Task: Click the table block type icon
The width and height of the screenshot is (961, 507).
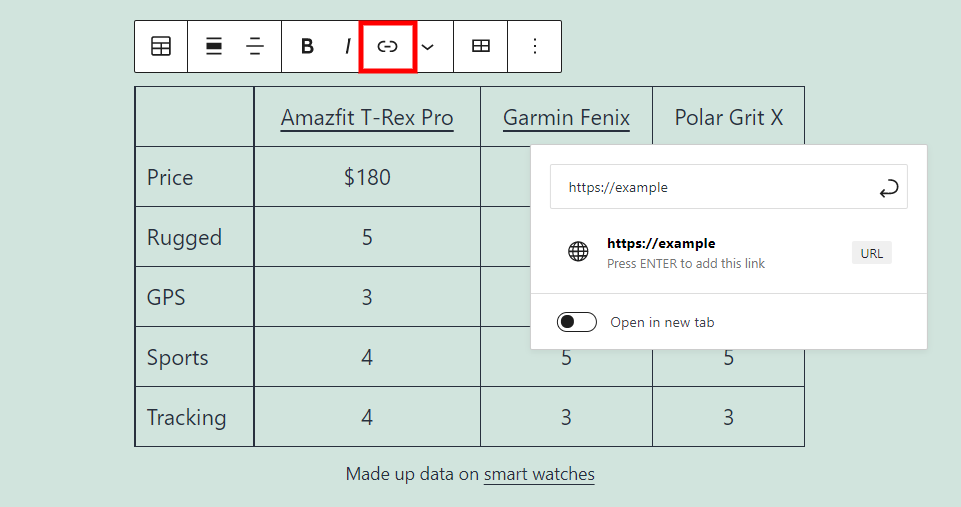Action: coord(161,46)
